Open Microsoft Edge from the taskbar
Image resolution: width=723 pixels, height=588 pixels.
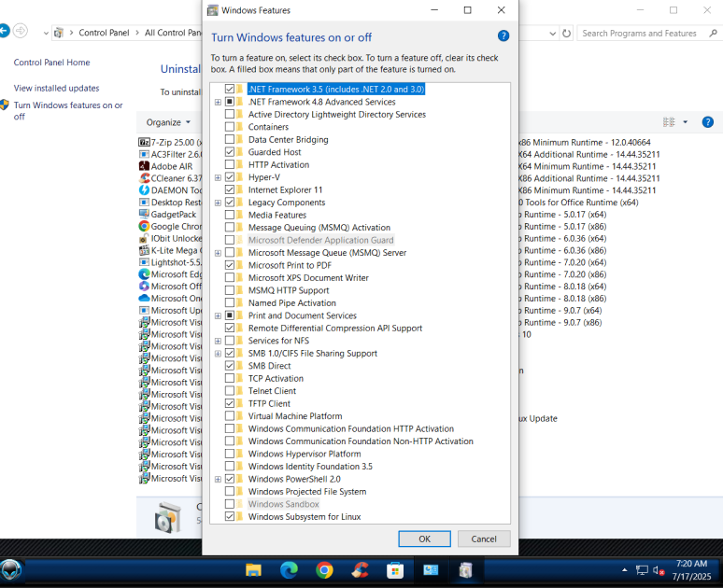coord(289,570)
